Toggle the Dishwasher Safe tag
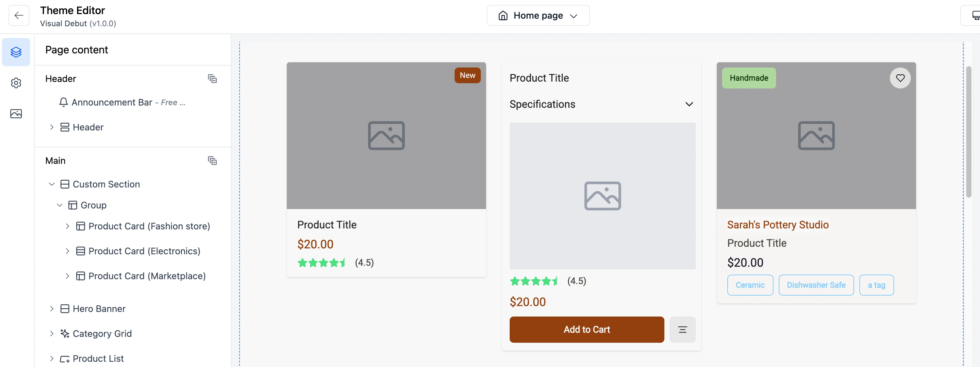The width and height of the screenshot is (980, 367). (x=816, y=285)
